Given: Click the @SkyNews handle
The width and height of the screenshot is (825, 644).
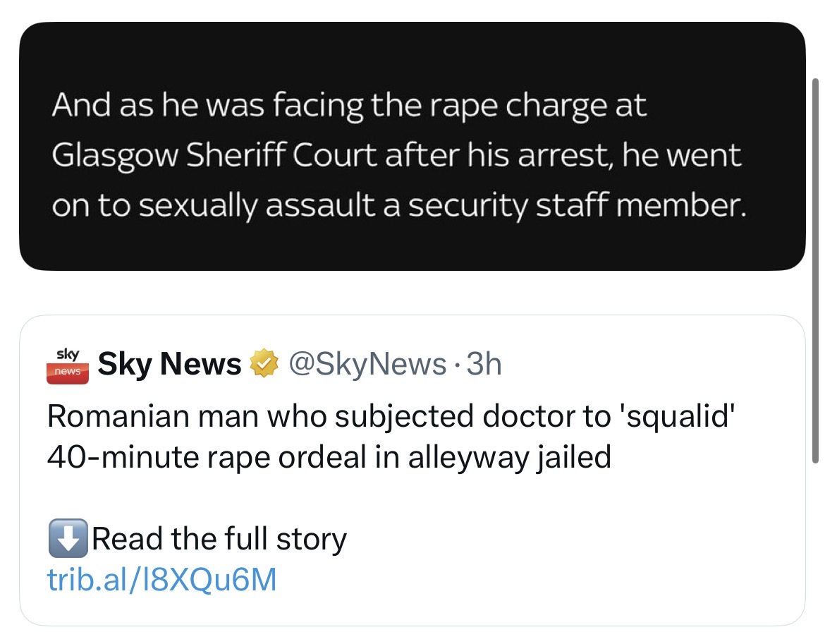Looking at the screenshot, I should click(x=367, y=363).
